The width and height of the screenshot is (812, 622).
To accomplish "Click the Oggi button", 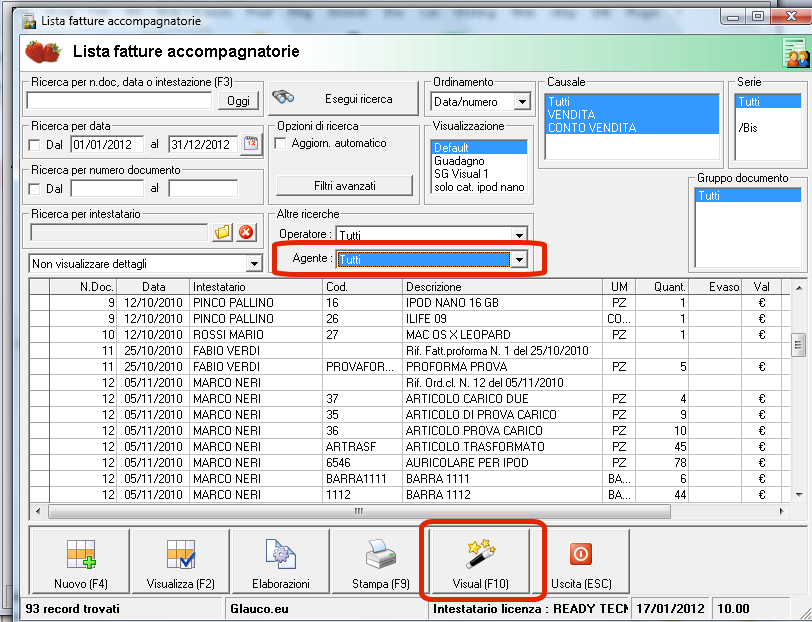I will tap(238, 101).
